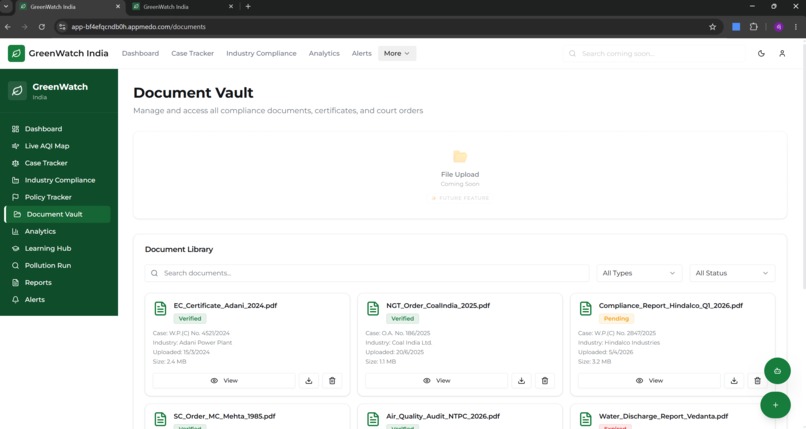
Task: Go to Dashboard in top navigation
Action: click(140, 53)
